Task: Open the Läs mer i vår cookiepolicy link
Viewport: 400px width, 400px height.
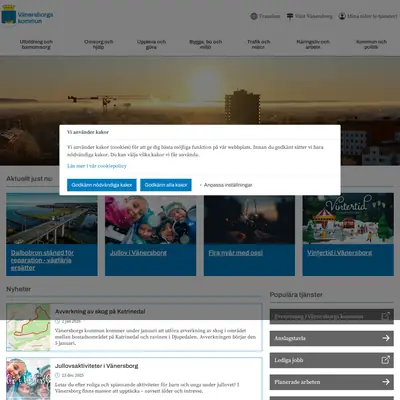Action: (x=97, y=166)
